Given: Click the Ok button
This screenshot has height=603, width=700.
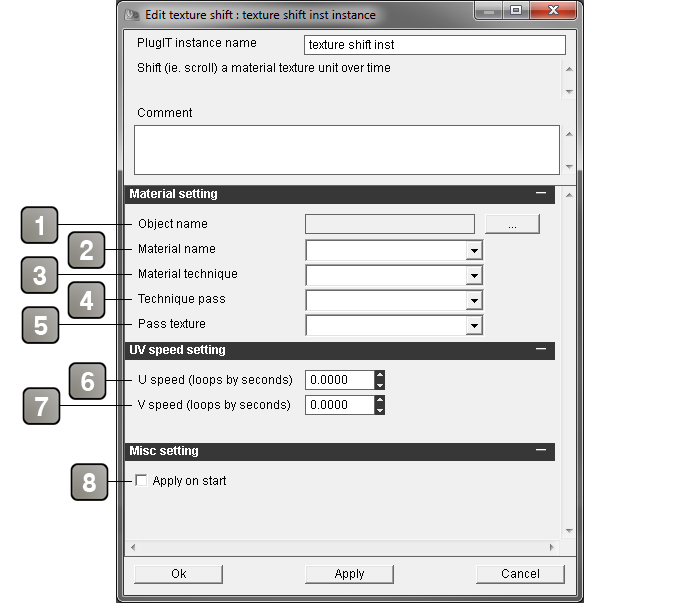Looking at the screenshot, I should [179, 574].
